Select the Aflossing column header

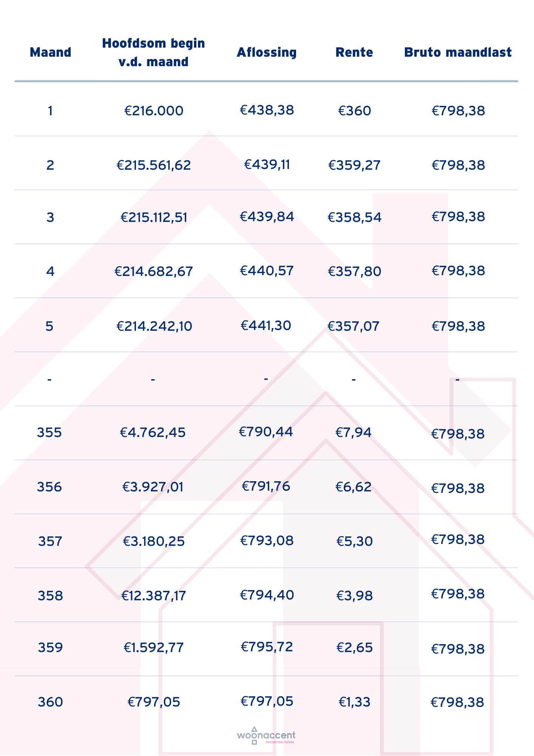click(x=267, y=52)
